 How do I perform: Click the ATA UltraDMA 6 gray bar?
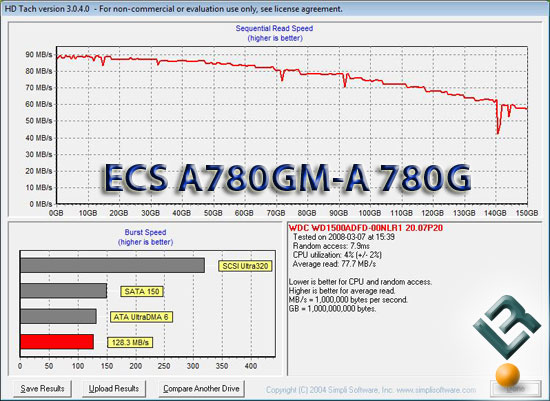58,316
